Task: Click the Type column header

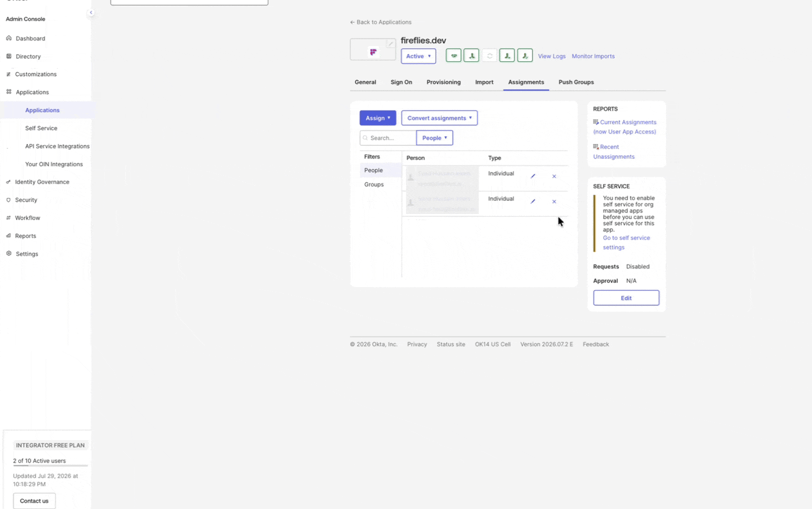Action: pyautogui.click(x=494, y=158)
